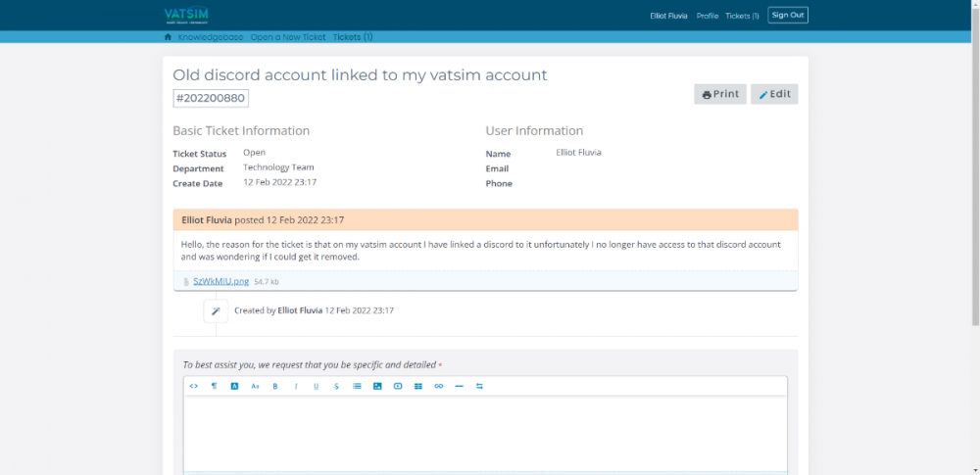Insert an image using editor toolbar

[377, 386]
